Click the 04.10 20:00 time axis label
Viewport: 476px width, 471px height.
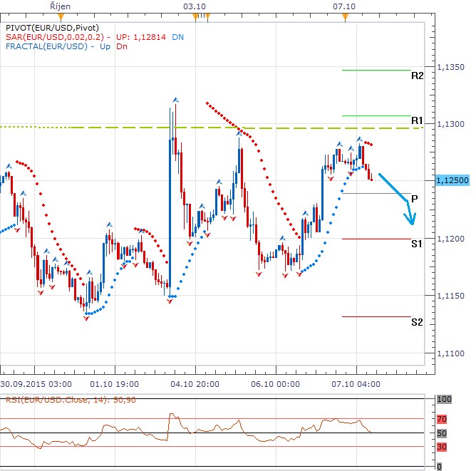tap(193, 383)
